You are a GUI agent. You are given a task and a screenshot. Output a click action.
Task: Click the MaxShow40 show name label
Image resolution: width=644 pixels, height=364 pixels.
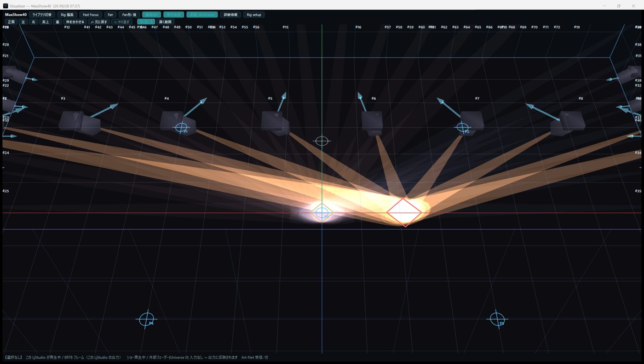coord(16,15)
